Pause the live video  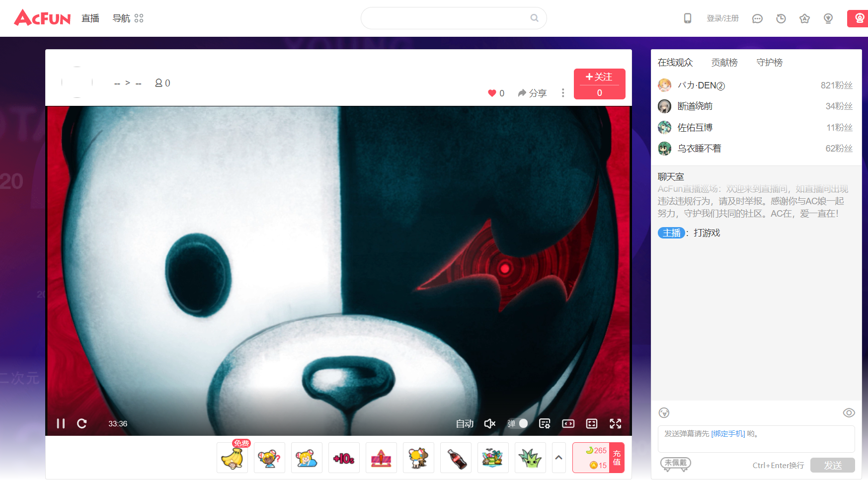(x=61, y=423)
